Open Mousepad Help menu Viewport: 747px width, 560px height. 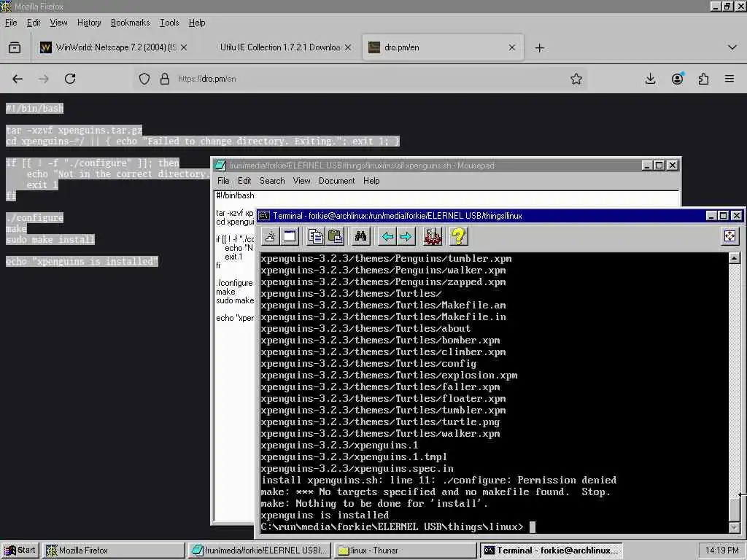point(371,181)
